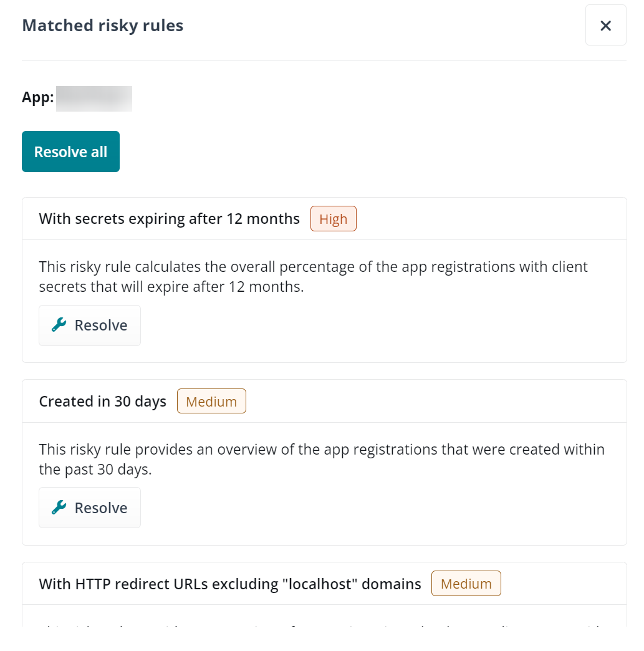This screenshot has width=644, height=651.
Task: Open the 'With HTTP redirect URLs' rule title
Action: 230,584
